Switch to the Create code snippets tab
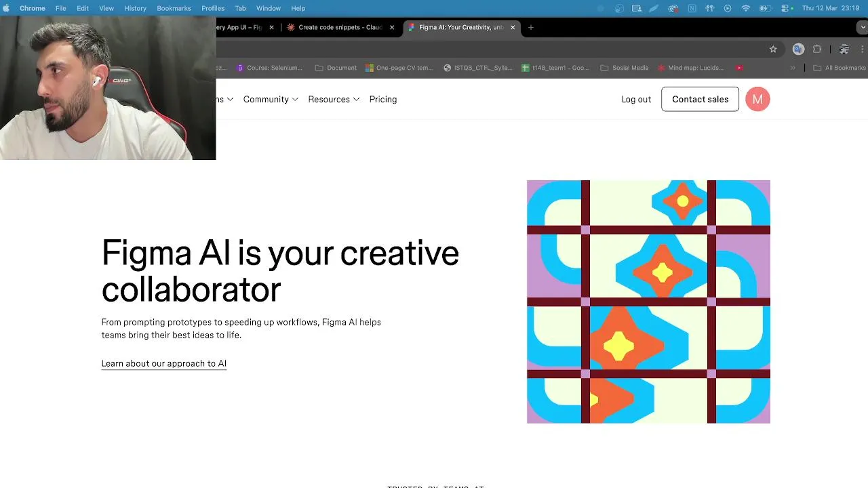Viewport: 868px width, 488px height. click(340, 27)
